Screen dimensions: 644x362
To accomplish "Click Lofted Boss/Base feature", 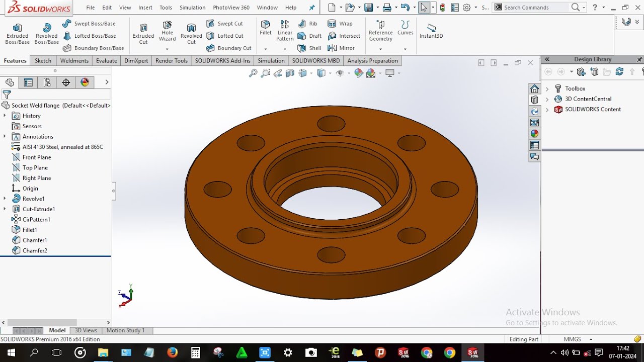I will [90, 36].
